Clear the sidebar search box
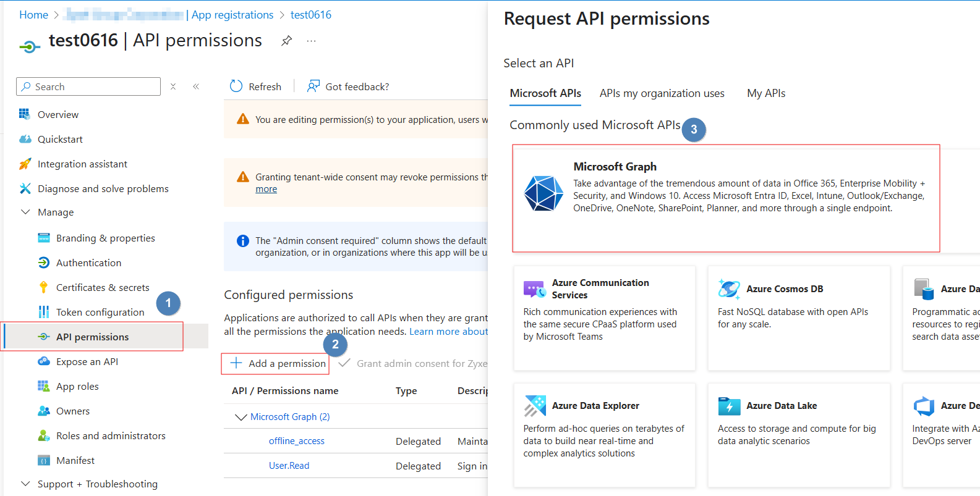Viewport: 980px width, 496px height. pos(173,86)
